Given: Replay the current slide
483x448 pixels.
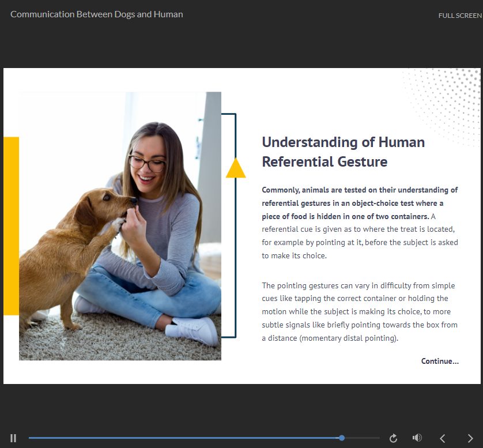Looking at the screenshot, I should pos(394,438).
